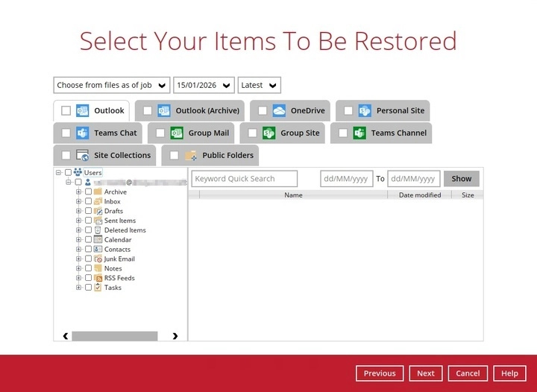Click the Public Folders icon
The image size is (537, 392).
(191, 156)
